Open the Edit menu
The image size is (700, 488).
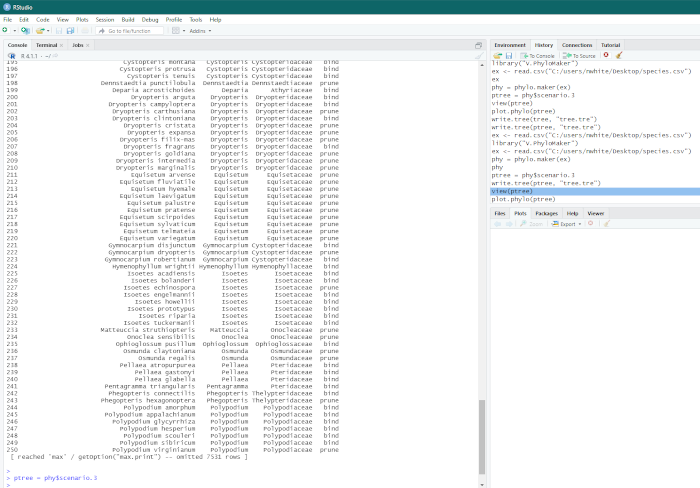pos(24,20)
